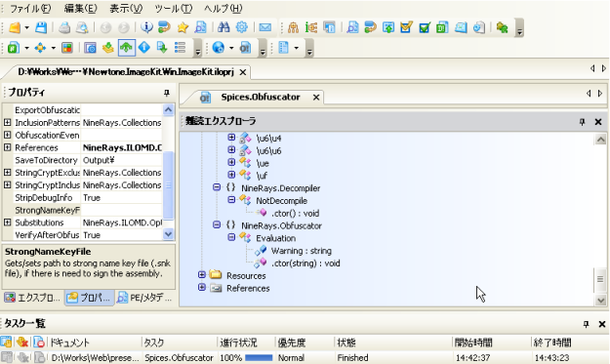610x364 pixels.
Task: Click the green 'i' tree structure icon
Action: coord(310,27)
